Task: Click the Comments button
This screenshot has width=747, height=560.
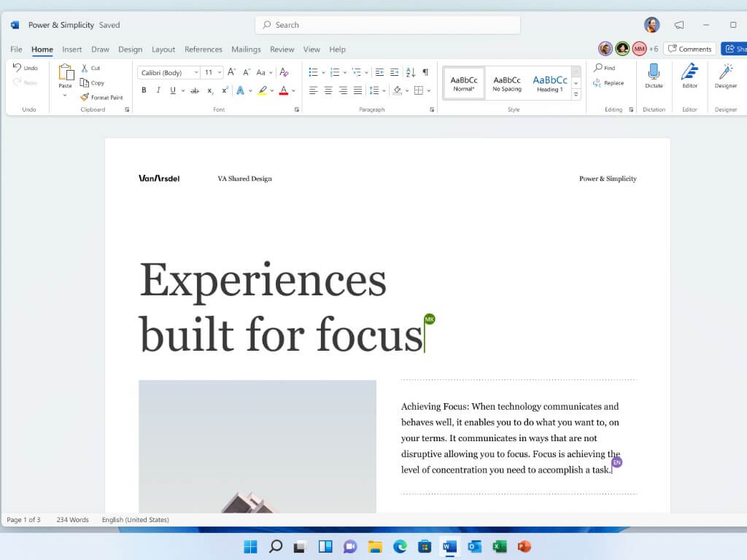Action: (x=689, y=49)
